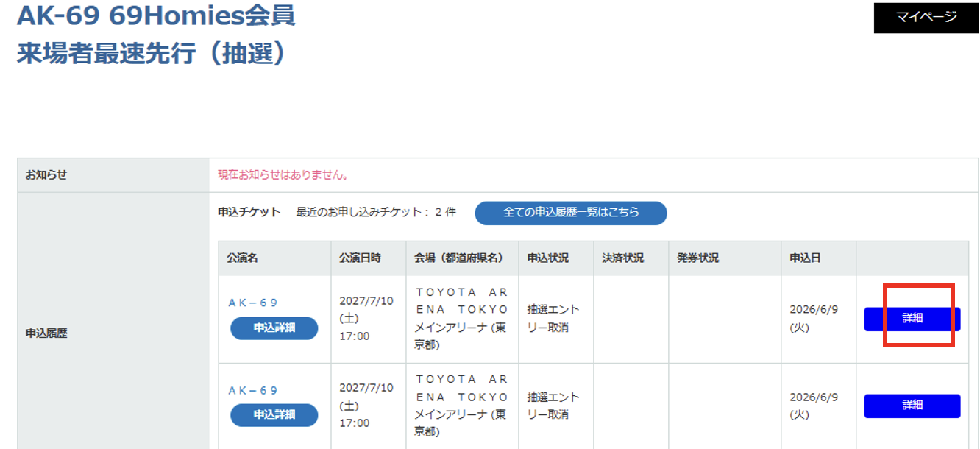View 全ての申込履歴一覧はこちら full history list
The width and height of the screenshot is (980, 449).
click(571, 213)
